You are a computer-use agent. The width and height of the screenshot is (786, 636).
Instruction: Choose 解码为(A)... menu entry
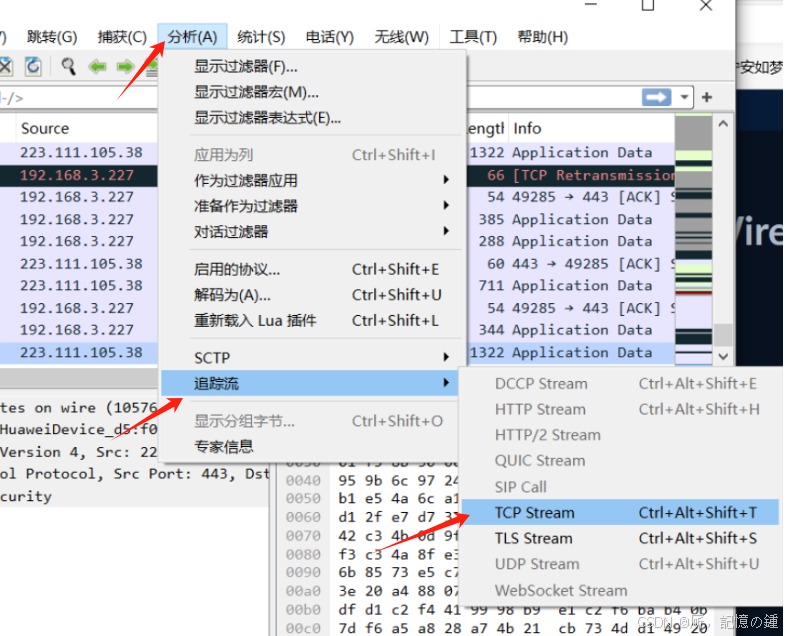pos(312,295)
